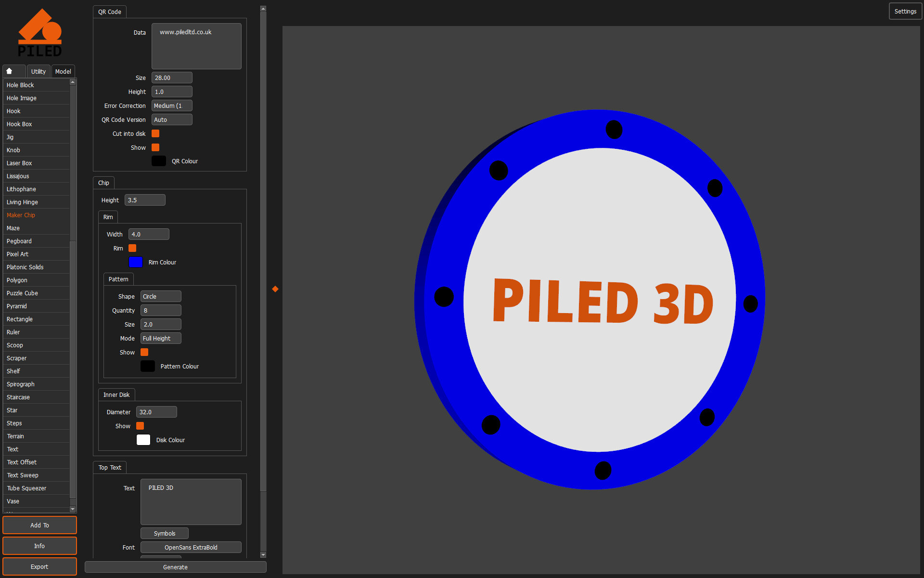Click the Pattern Size field
Screen dimensions: 924x578
[x=161, y=324]
